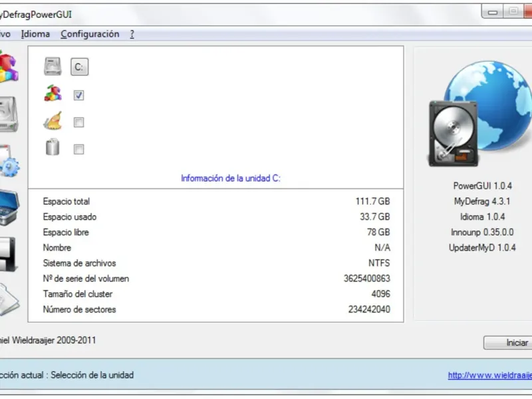Open the Configuración menu
Image resolution: width=532 pixels, height=399 pixels.
[90, 35]
